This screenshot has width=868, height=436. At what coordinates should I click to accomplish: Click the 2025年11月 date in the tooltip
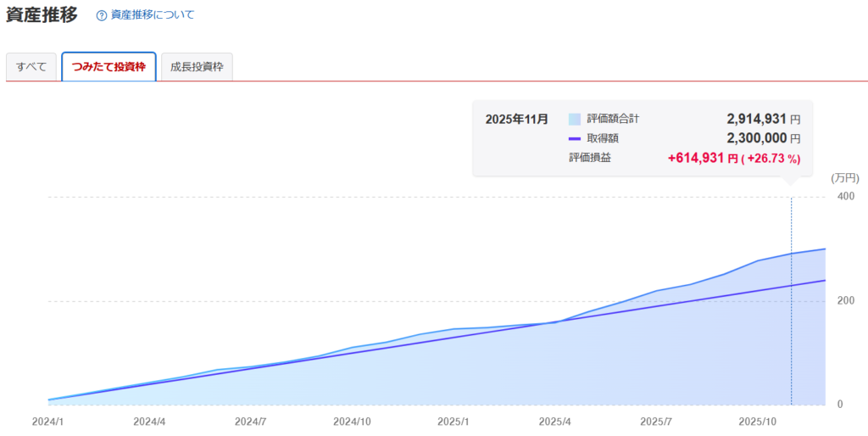(517, 120)
